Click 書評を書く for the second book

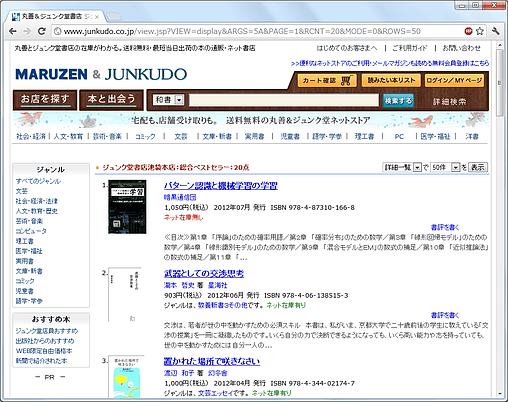point(445,315)
